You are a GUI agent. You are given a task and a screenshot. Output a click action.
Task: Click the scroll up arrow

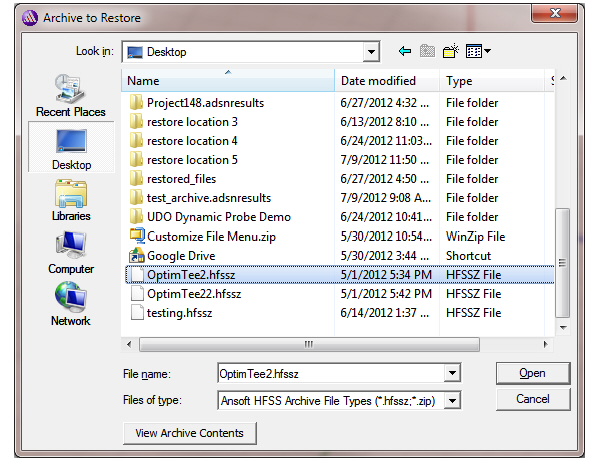563,78
